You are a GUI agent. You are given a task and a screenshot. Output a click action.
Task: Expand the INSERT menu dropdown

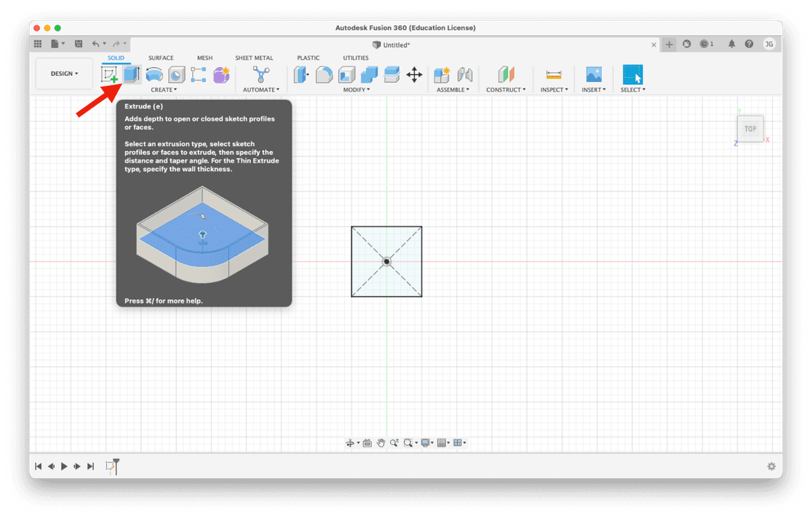[x=594, y=89]
